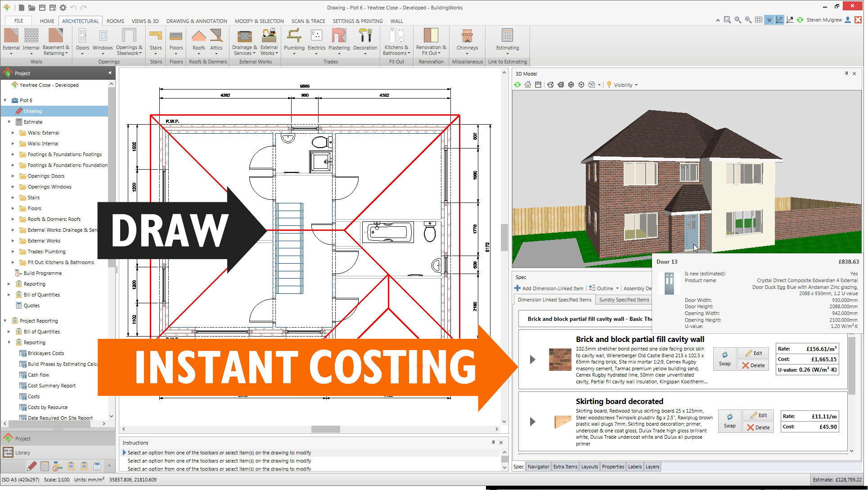This screenshot has height=490, width=868.
Task: Click the green sync icon near username
Action: (800, 20)
